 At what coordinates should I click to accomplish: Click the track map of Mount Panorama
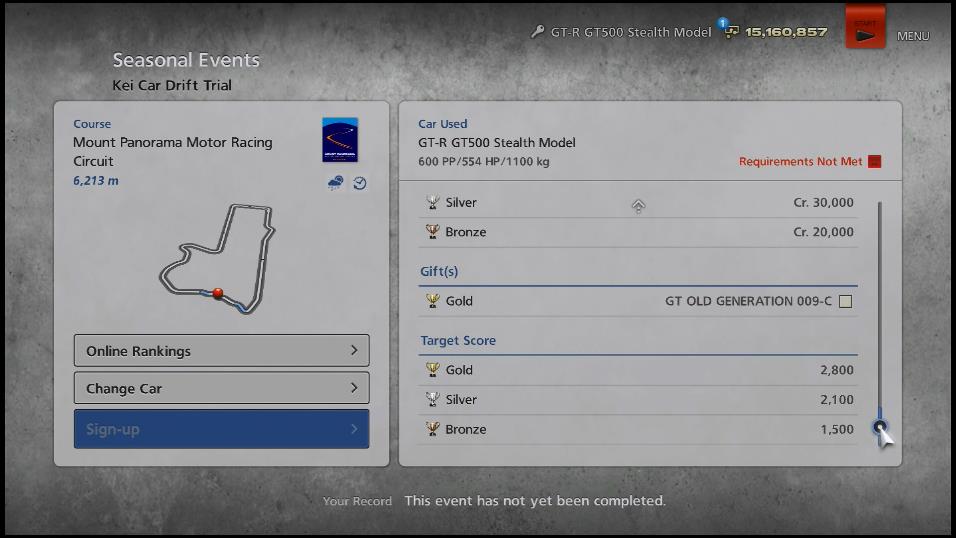[x=217, y=258]
